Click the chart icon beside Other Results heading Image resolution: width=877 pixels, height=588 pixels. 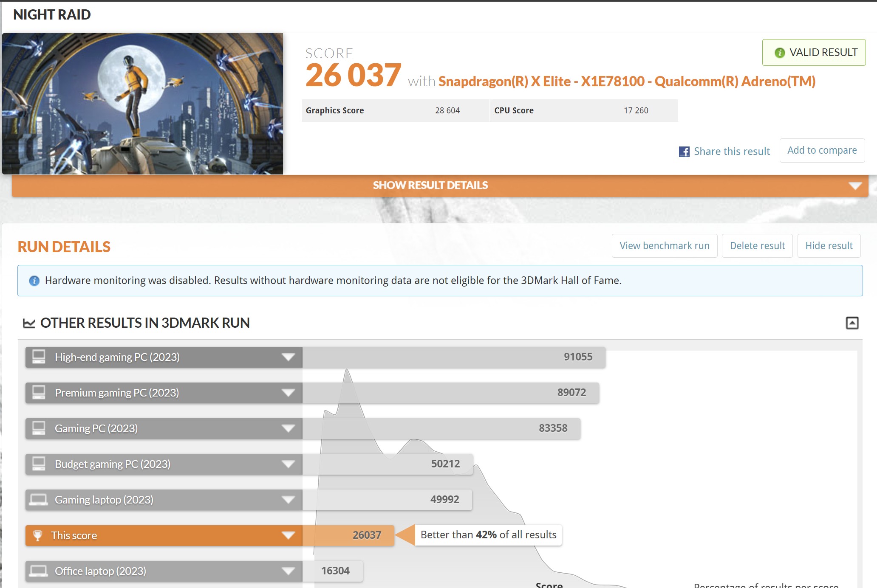pos(29,323)
